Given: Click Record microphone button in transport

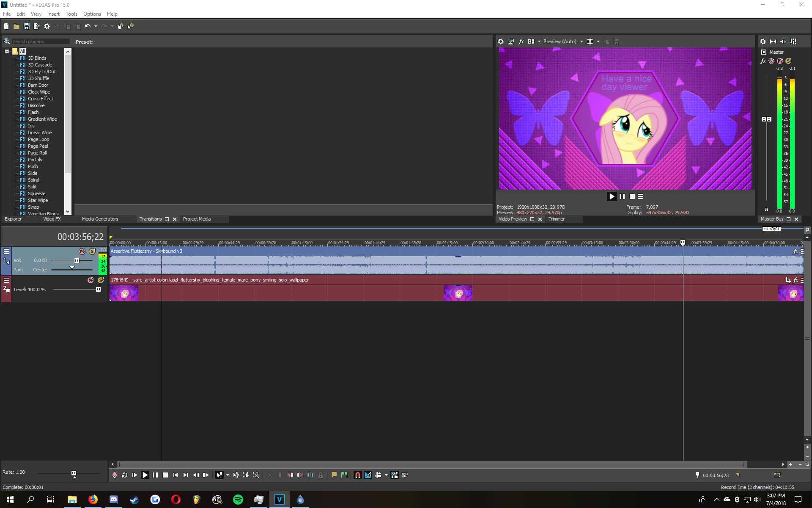Looking at the screenshot, I should point(115,475).
